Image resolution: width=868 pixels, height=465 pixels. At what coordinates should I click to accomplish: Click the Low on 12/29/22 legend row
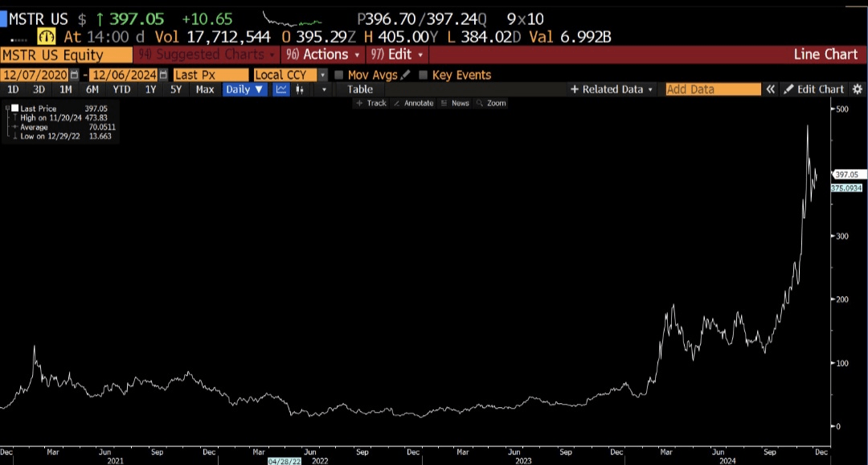pyautogui.click(x=62, y=136)
